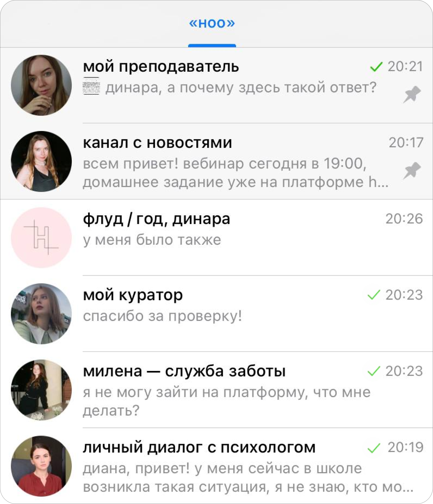The image size is (433, 504).
Task: Open the «мой куратор» chat title
Action: tap(133, 295)
